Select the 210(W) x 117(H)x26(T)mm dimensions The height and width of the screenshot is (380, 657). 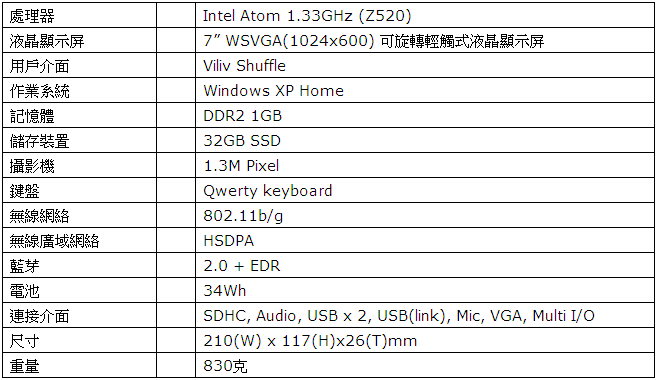(x=310, y=341)
